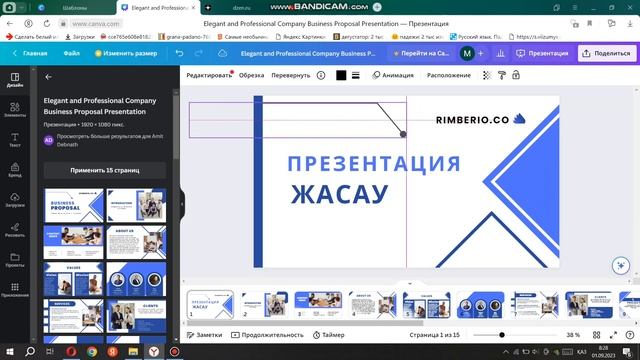
Task: Go back from the template details panel
Action: (x=49, y=77)
